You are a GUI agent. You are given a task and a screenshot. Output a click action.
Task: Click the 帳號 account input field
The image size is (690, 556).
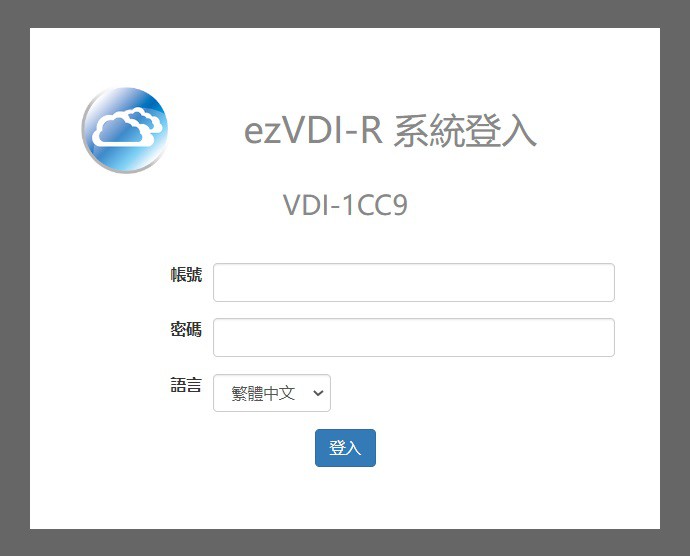(x=414, y=282)
